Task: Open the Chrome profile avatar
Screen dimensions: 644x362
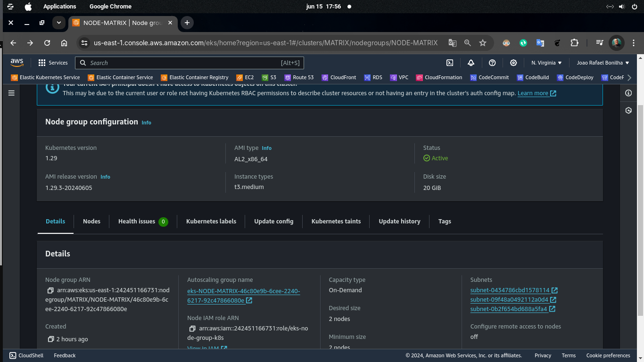Action: click(x=616, y=43)
